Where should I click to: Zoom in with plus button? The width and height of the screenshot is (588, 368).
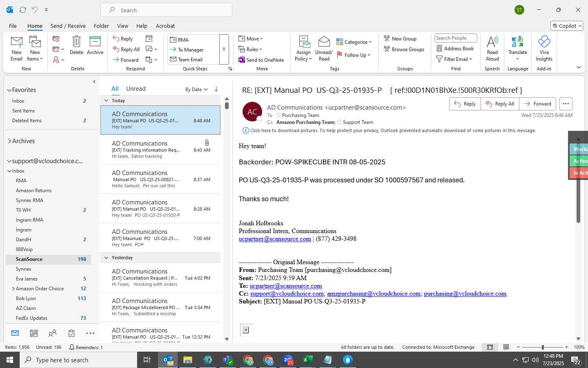pyautogui.click(x=566, y=347)
